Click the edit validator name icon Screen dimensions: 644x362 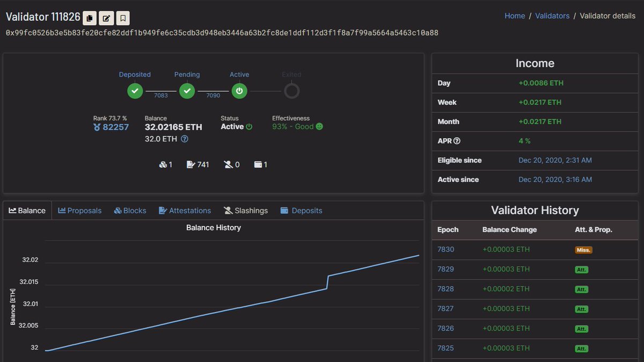[x=106, y=18]
